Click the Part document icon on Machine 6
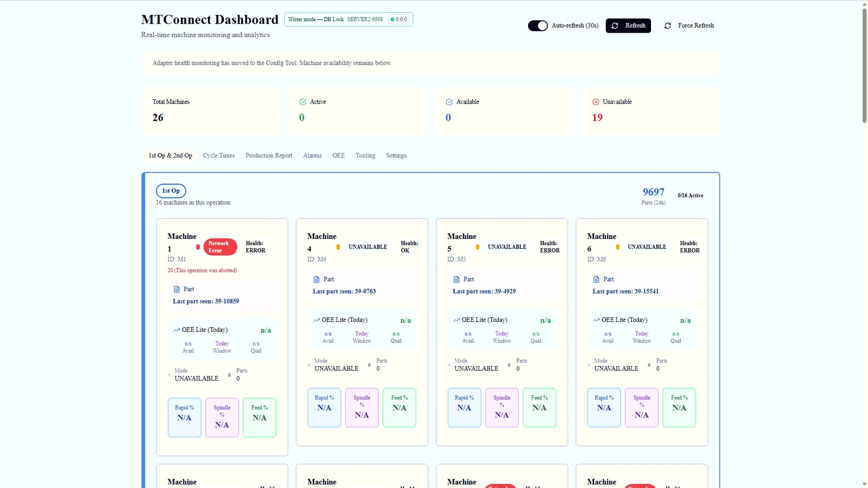This screenshot has height=488, width=868. click(x=596, y=279)
